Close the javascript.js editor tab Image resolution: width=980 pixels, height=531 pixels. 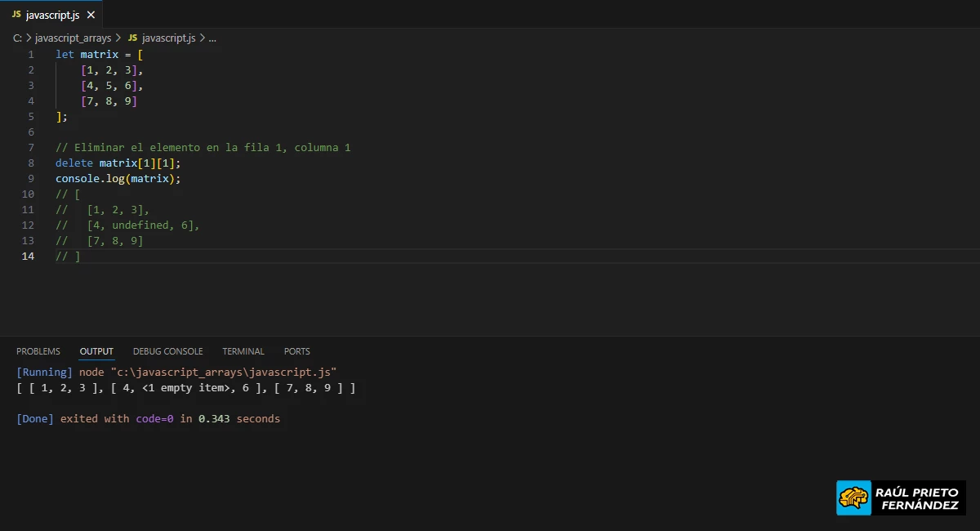pos(91,14)
